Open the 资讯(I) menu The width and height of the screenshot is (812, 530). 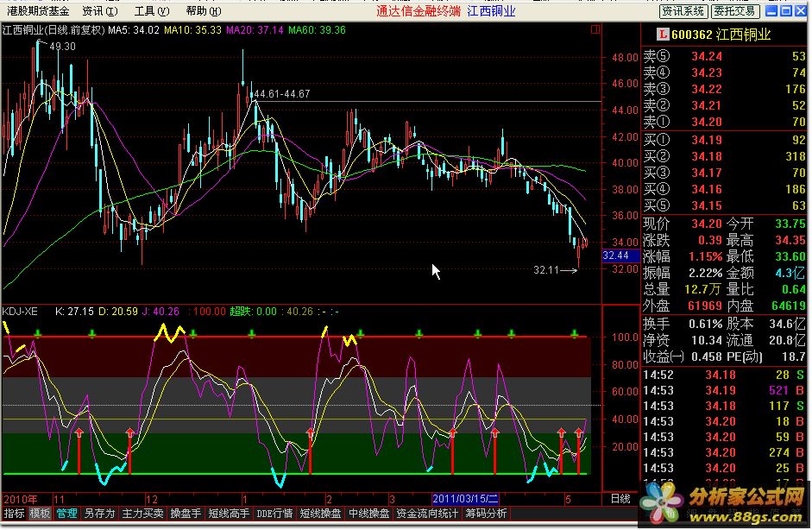pos(99,11)
